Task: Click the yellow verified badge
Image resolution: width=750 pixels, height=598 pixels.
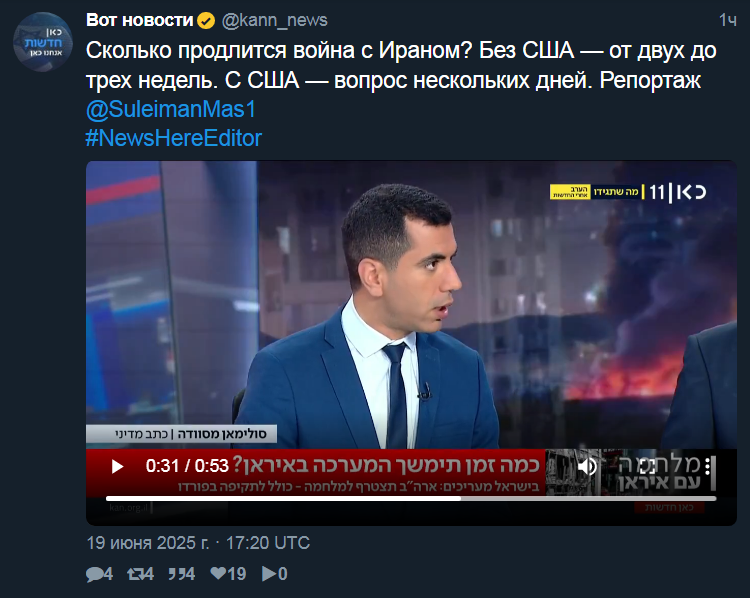Action: [x=206, y=21]
